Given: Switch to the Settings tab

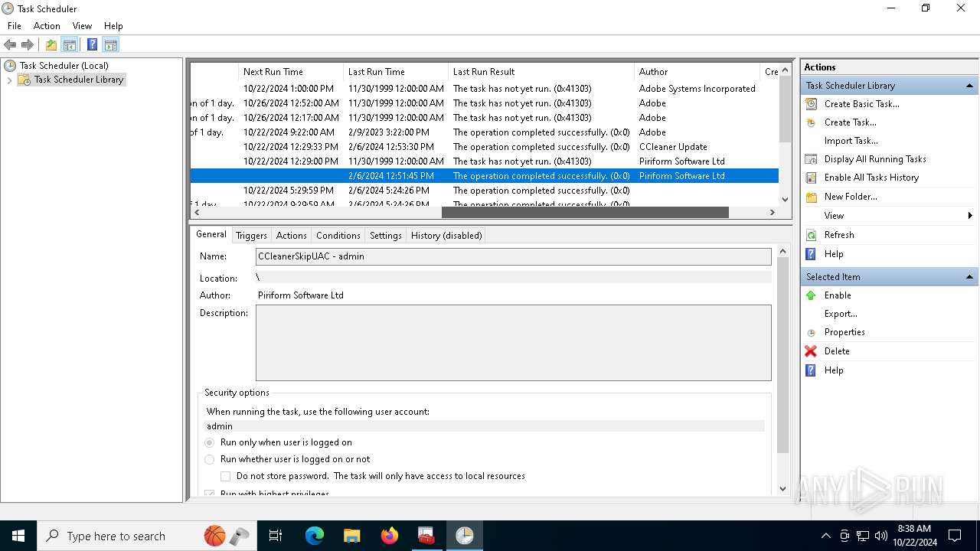Looking at the screenshot, I should [x=385, y=236].
